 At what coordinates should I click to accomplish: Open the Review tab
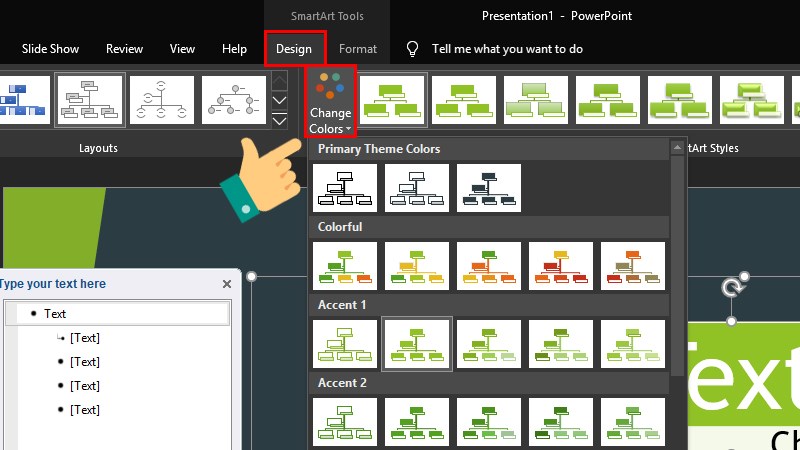pyautogui.click(x=125, y=49)
